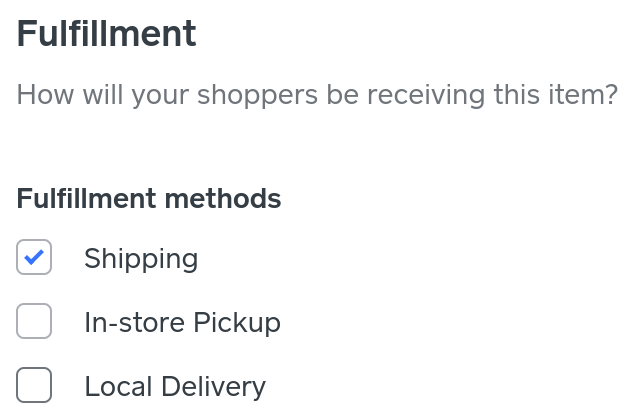Uncheck the Shipping checkbox
This screenshot has width=636, height=420.
coord(34,258)
